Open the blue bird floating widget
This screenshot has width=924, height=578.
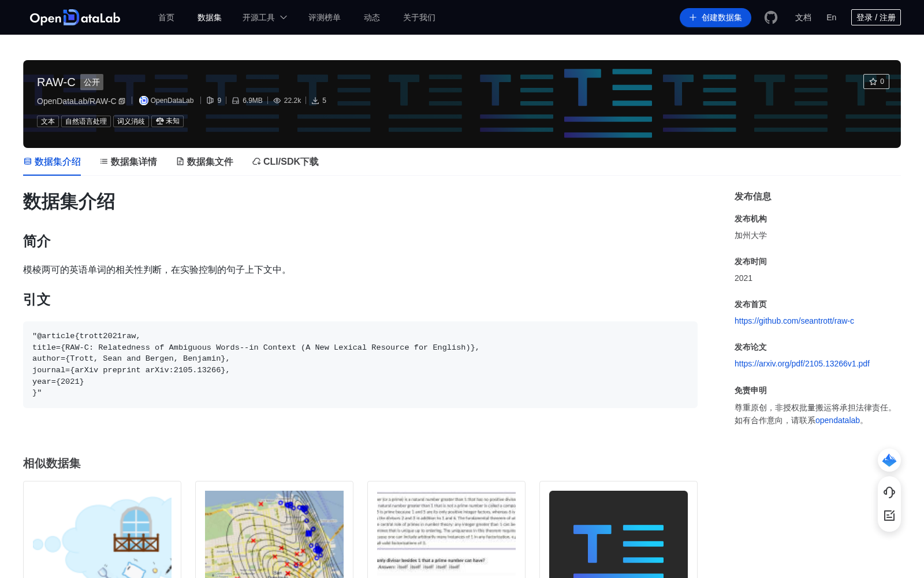(x=889, y=460)
